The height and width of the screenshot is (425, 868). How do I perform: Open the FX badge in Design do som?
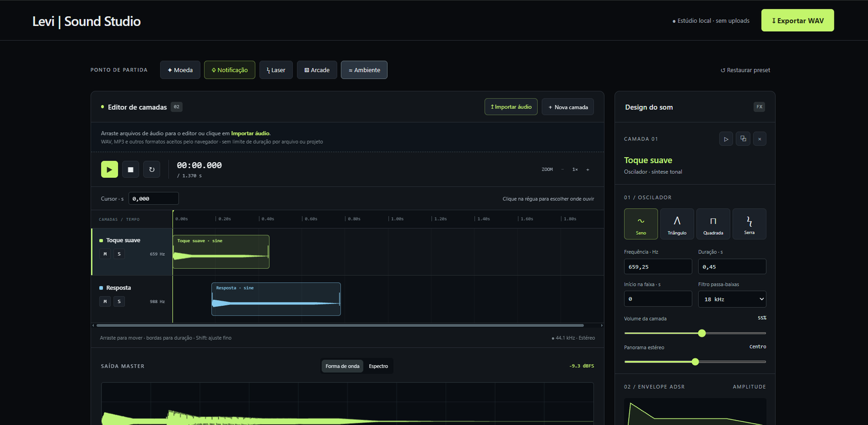tap(759, 107)
